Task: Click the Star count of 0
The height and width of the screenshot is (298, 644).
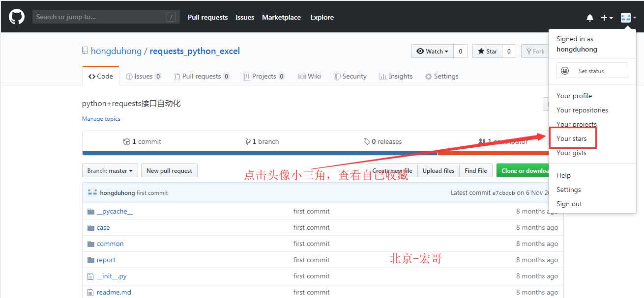Action: click(509, 51)
